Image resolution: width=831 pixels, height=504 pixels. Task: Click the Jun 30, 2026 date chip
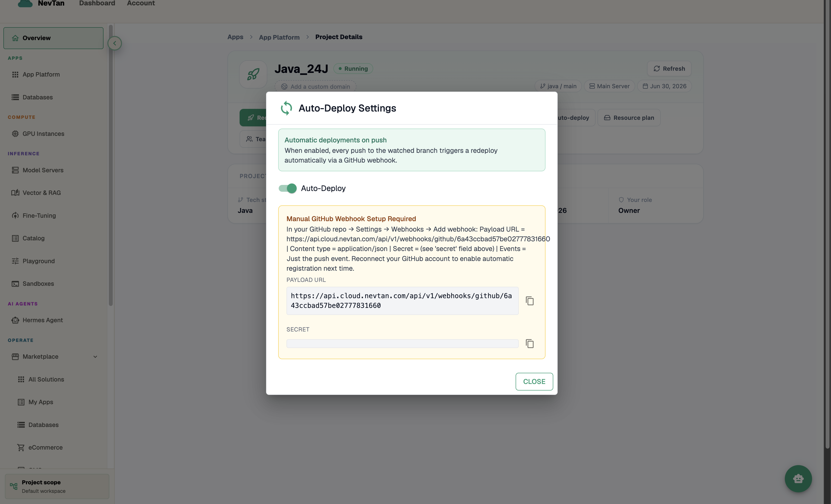pos(664,86)
